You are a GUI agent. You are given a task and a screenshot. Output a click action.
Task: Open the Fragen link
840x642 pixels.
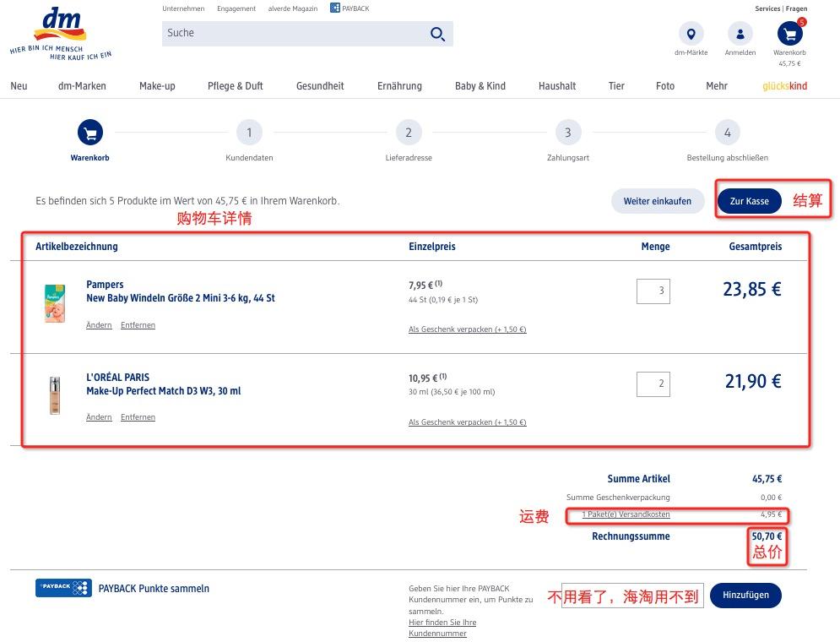[x=796, y=8]
